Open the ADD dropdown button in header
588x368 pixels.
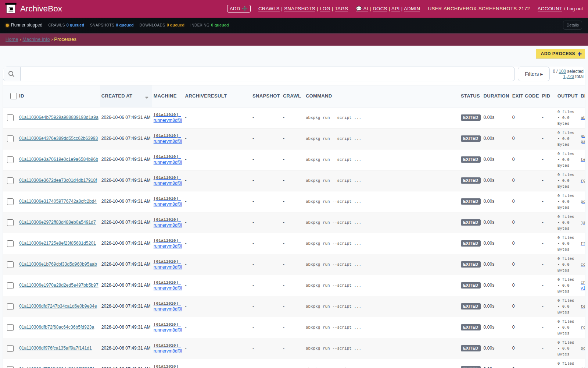coord(239,8)
